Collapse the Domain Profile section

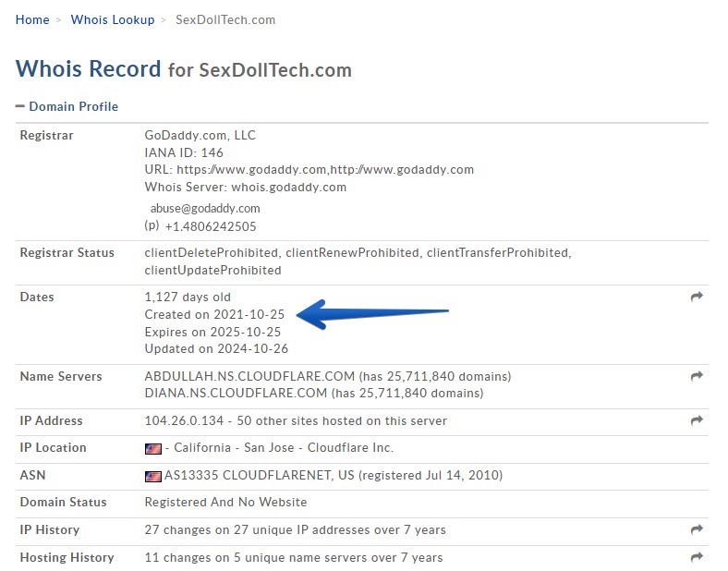[67, 106]
